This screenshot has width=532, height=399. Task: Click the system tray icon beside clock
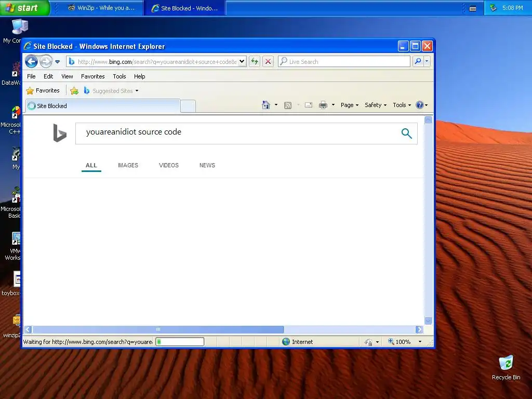[x=494, y=7]
